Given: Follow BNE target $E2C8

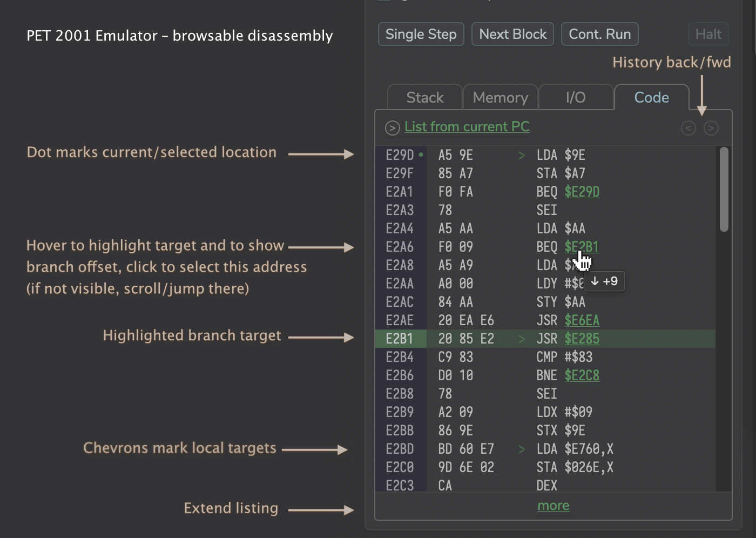Looking at the screenshot, I should point(582,375).
